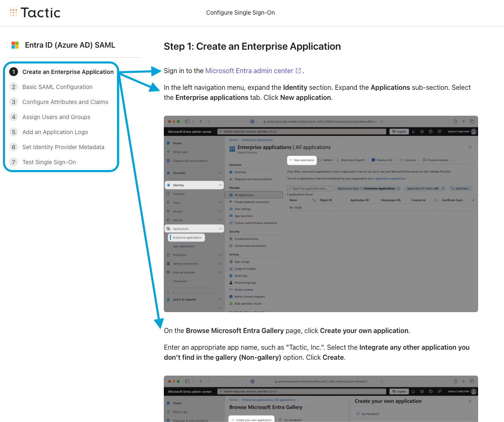Click the step 2 number badge
Image resolution: width=504 pixels, height=422 pixels.
(x=14, y=87)
